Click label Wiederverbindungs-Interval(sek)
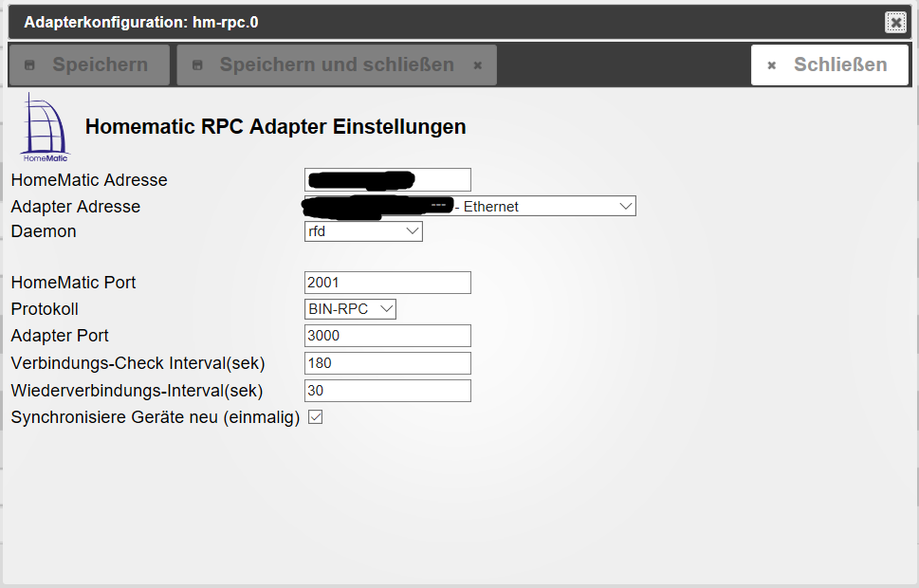Viewport: 919px width, 588px height. (137, 391)
